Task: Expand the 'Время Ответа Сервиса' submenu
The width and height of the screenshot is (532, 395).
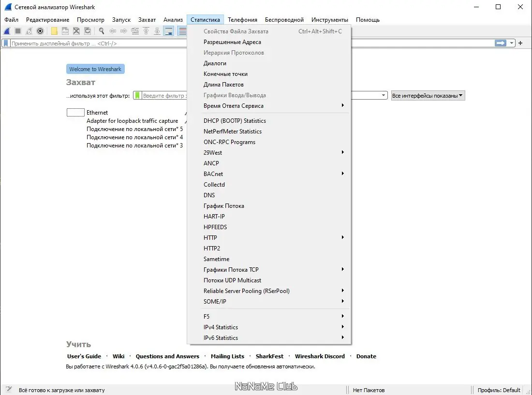Action: (269, 106)
